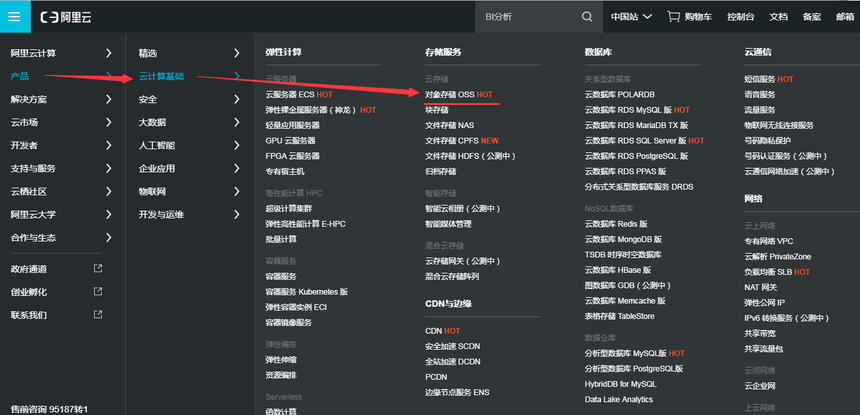Open 弹性高性能计算 E-HPC
This screenshot has height=415, width=860.
(305, 224)
